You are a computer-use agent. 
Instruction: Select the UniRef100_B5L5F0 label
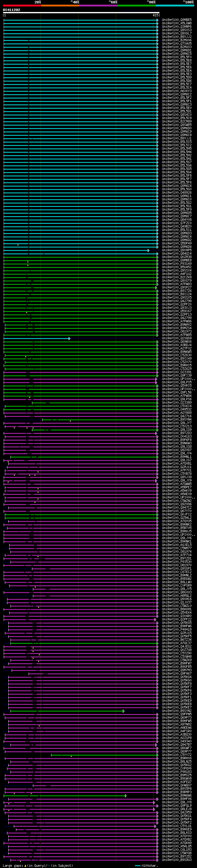tap(177, 57)
